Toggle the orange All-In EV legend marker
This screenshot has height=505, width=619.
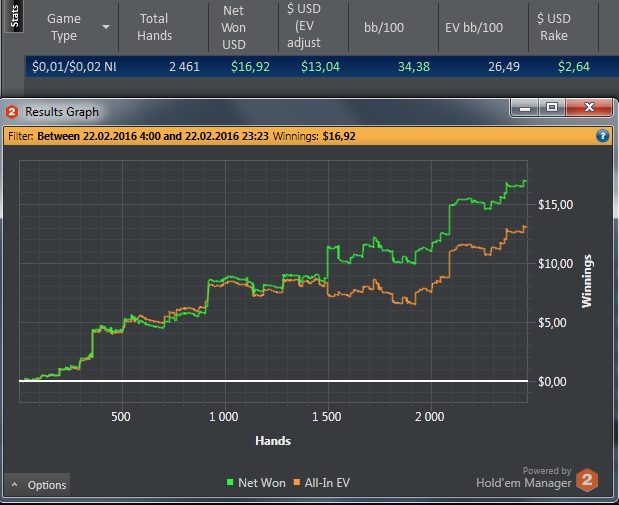click(297, 482)
